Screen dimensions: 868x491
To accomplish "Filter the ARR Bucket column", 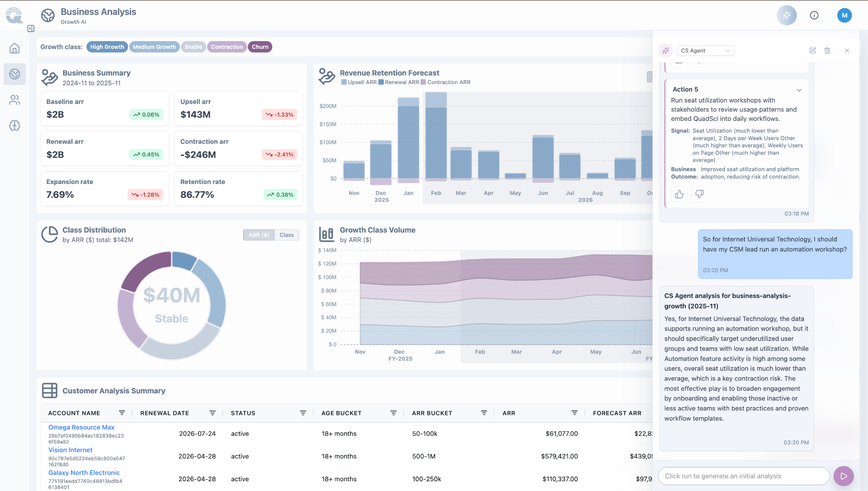I will (x=484, y=413).
